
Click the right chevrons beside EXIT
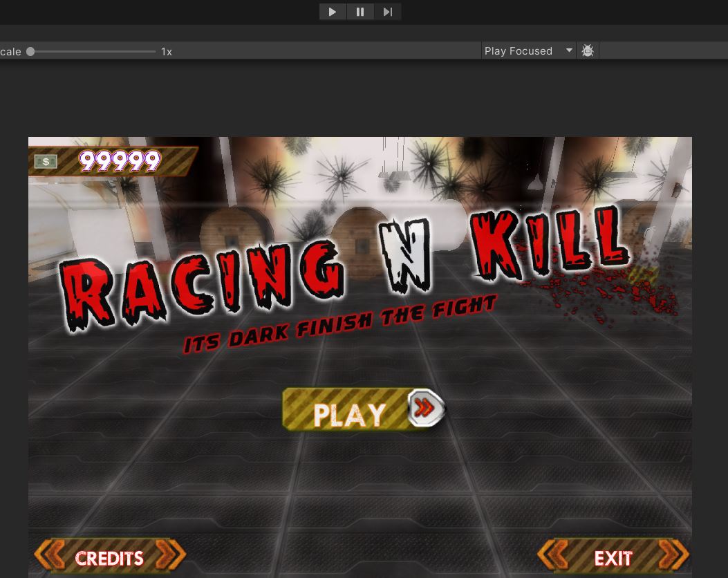click(673, 555)
